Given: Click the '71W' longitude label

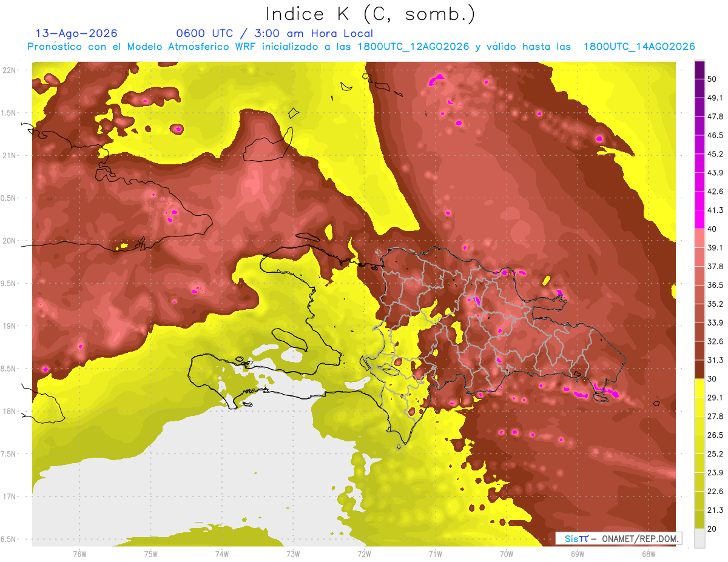Looking at the screenshot, I should 435,553.
